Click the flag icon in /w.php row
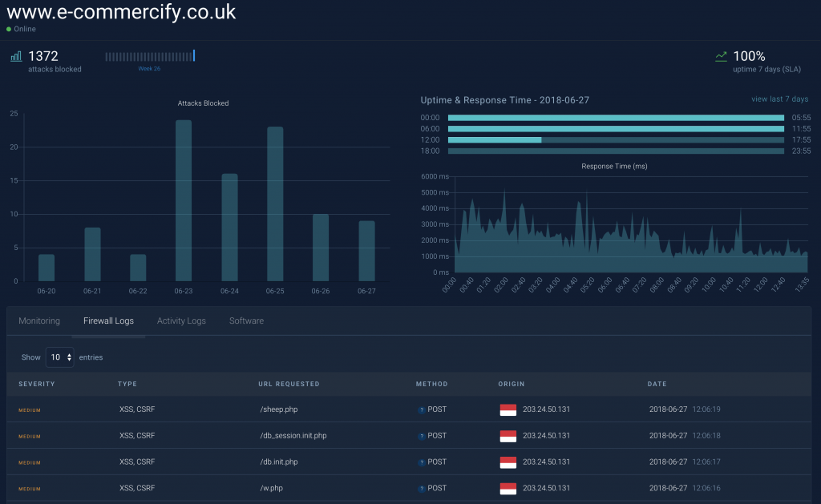821x504 pixels. pos(508,488)
